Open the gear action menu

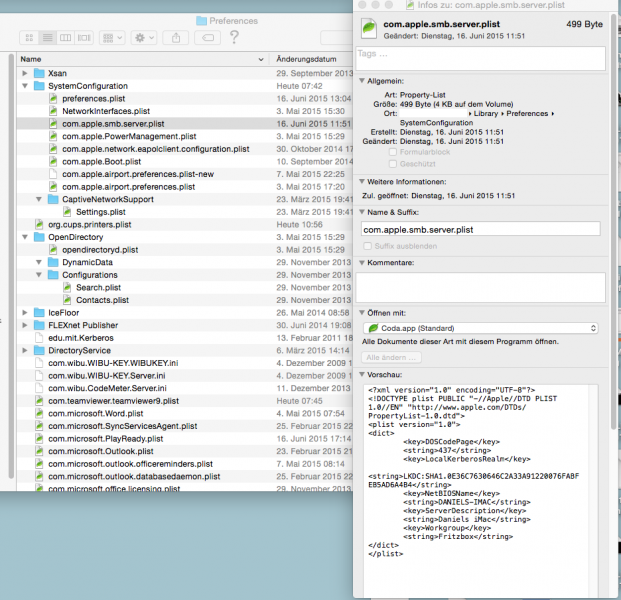tap(144, 38)
